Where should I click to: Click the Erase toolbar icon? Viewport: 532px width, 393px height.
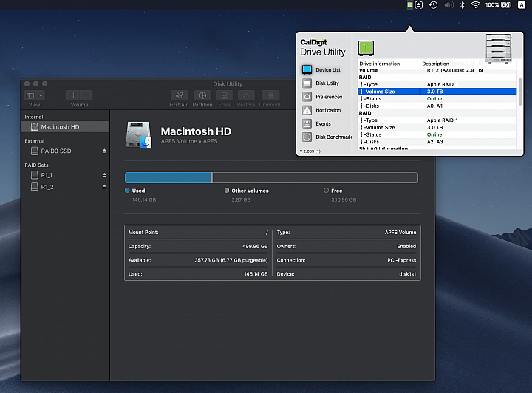pyautogui.click(x=225, y=95)
